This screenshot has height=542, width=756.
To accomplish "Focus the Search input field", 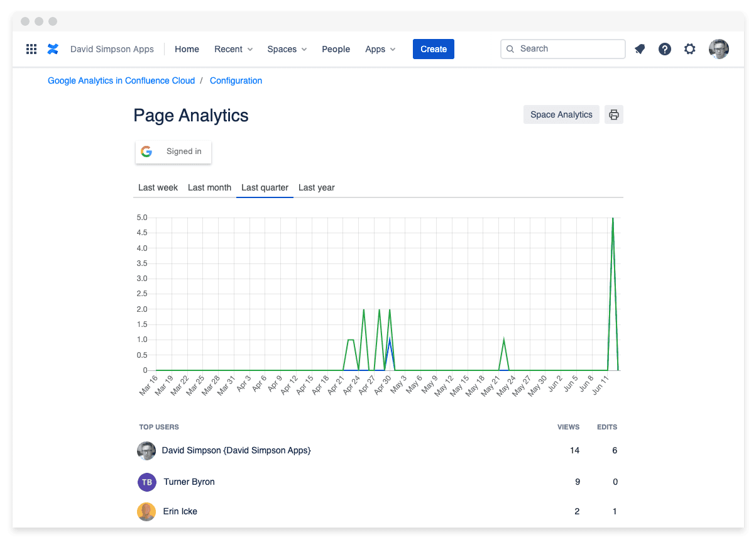I will coord(563,49).
